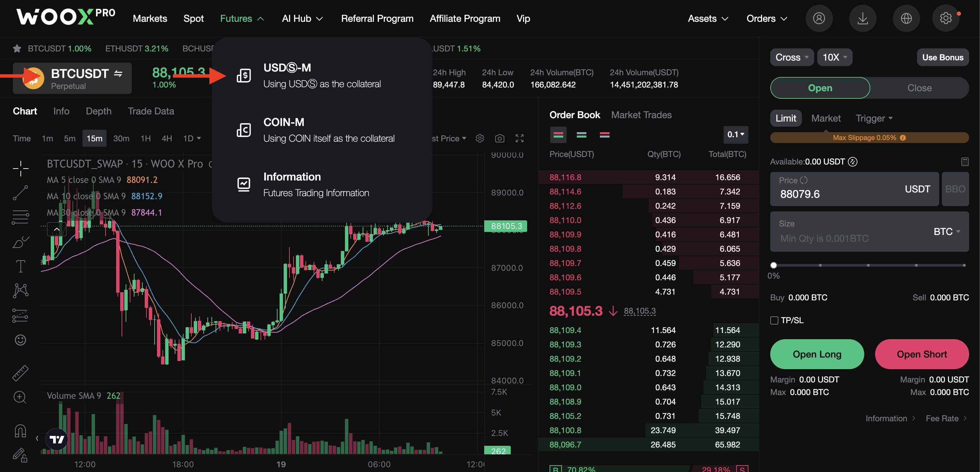This screenshot has width=980, height=472.
Task: Open the Trigger order type dropdown
Action: tap(874, 118)
